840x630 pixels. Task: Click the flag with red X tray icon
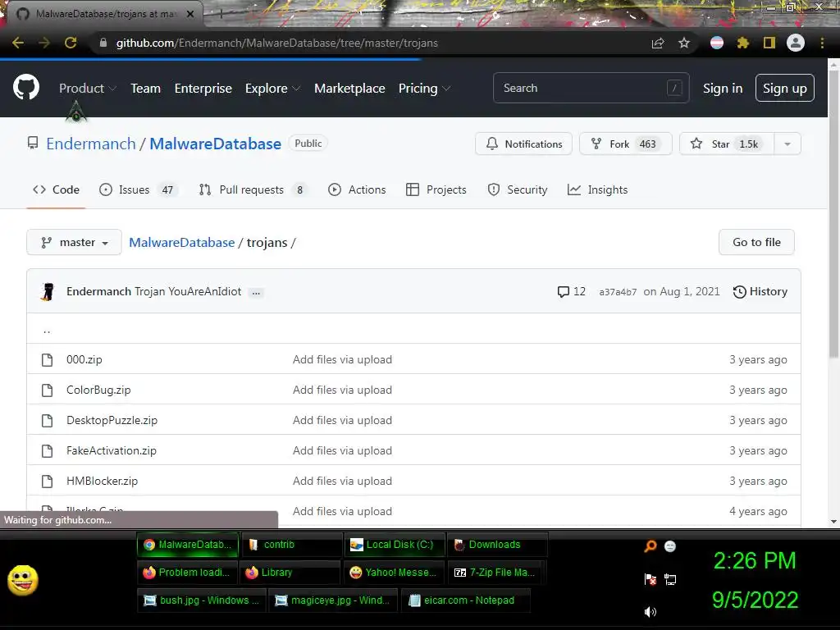(651, 579)
